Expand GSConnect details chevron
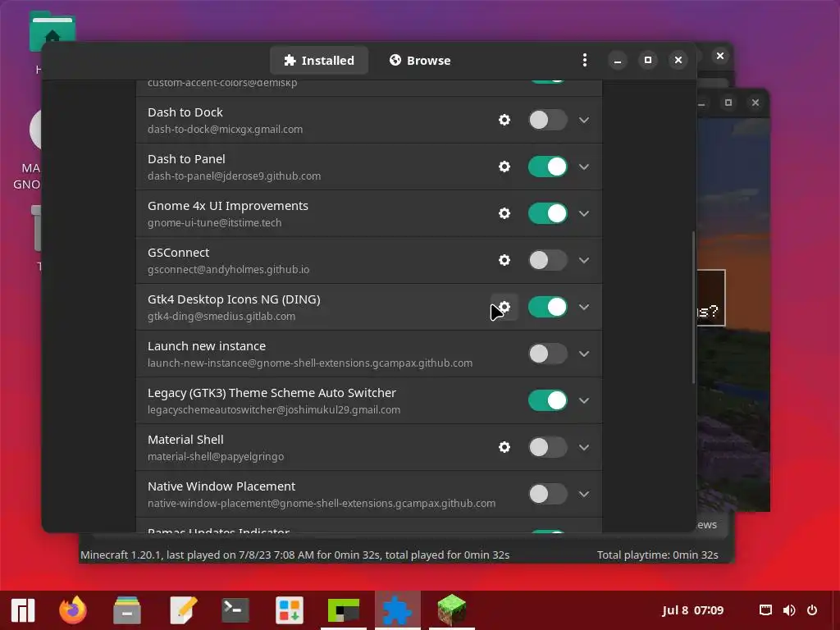 (584, 260)
